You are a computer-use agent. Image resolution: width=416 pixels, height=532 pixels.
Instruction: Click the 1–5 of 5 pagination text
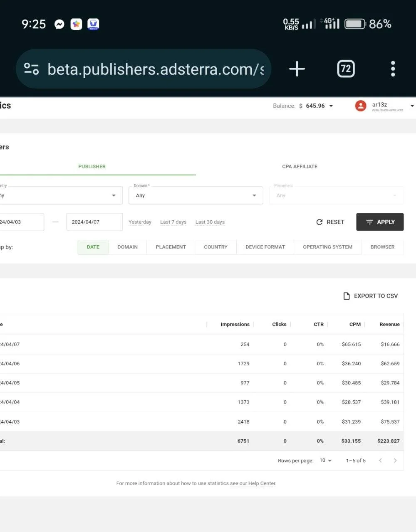coord(356,461)
